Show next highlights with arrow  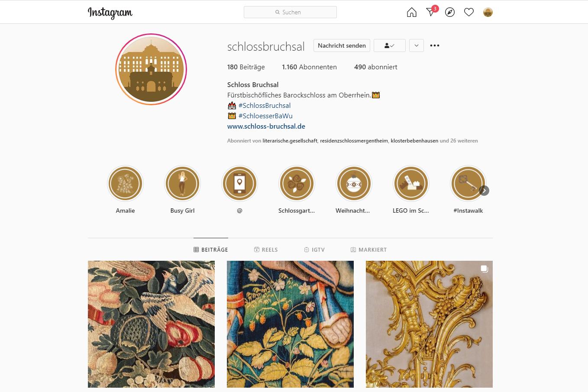484,191
